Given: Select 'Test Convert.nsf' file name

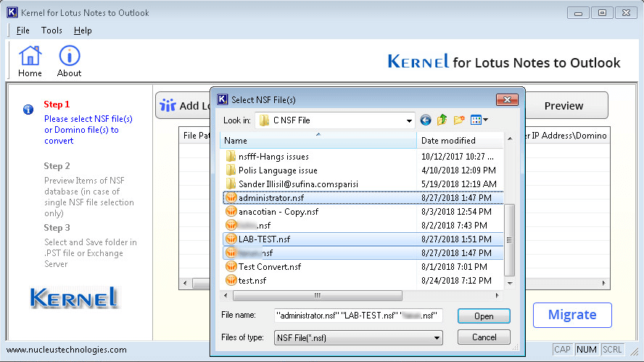Looking at the screenshot, I should pyautogui.click(x=270, y=267).
